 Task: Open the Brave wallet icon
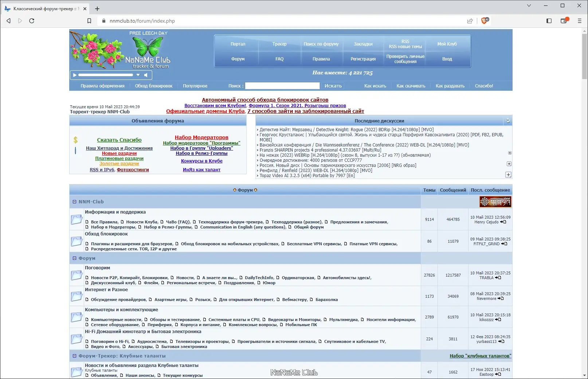point(564,21)
